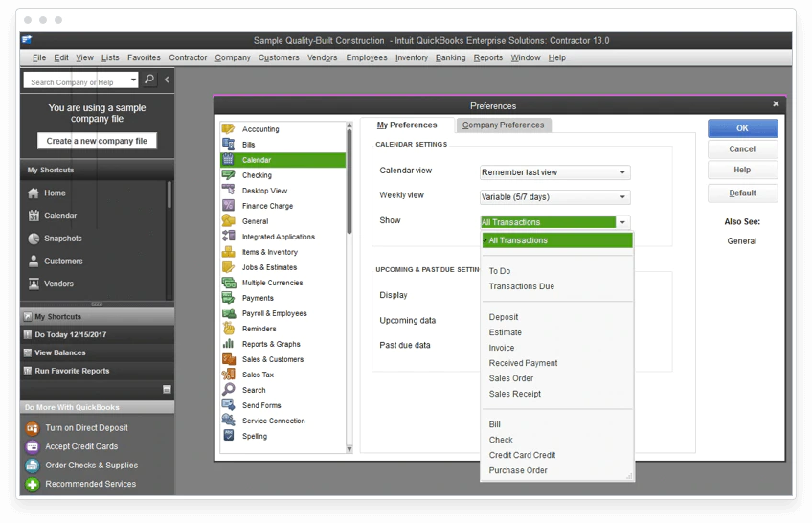The width and height of the screenshot is (812, 523).
Task: Select the Send Forms icon
Action: coord(228,405)
